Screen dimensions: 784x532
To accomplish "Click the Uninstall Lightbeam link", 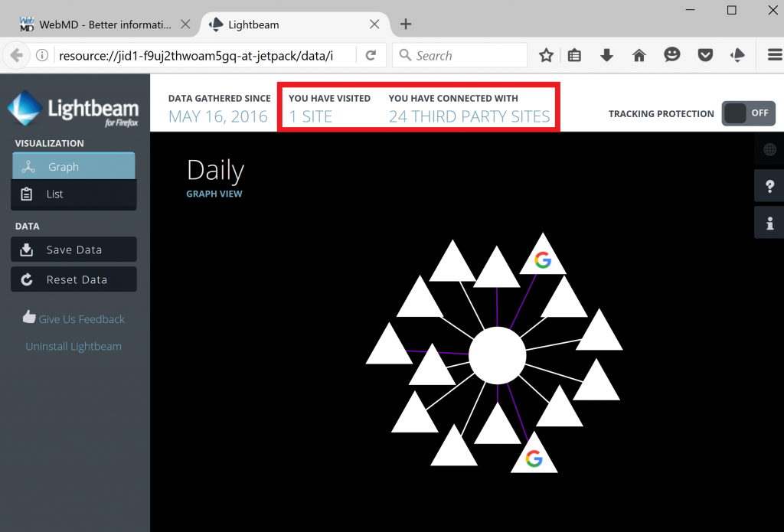I will tap(73, 346).
